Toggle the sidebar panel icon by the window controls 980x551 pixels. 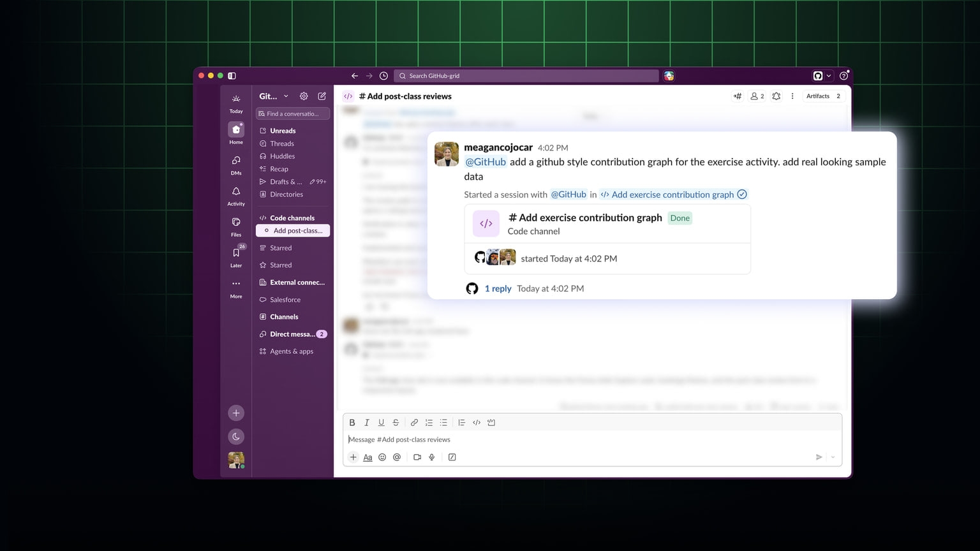coord(232,76)
